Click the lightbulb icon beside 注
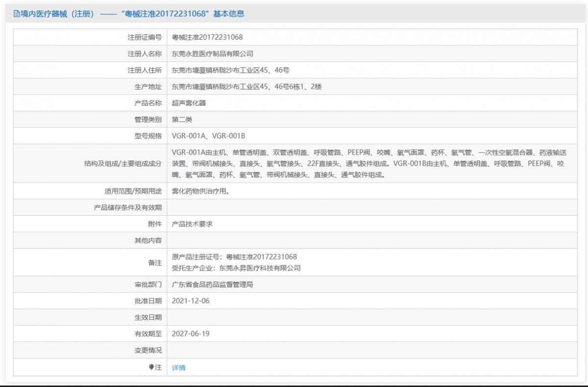This screenshot has width=588, height=387. [151, 367]
